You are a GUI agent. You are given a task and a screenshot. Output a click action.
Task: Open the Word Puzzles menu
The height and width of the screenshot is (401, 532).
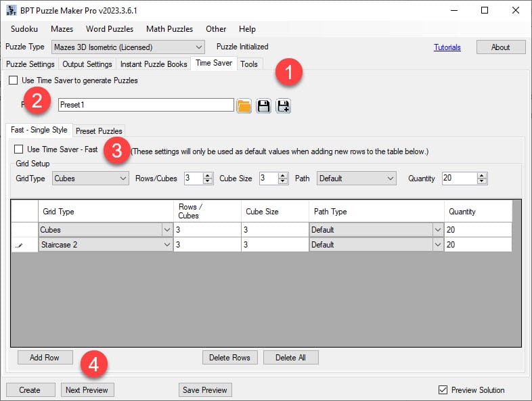point(110,29)
